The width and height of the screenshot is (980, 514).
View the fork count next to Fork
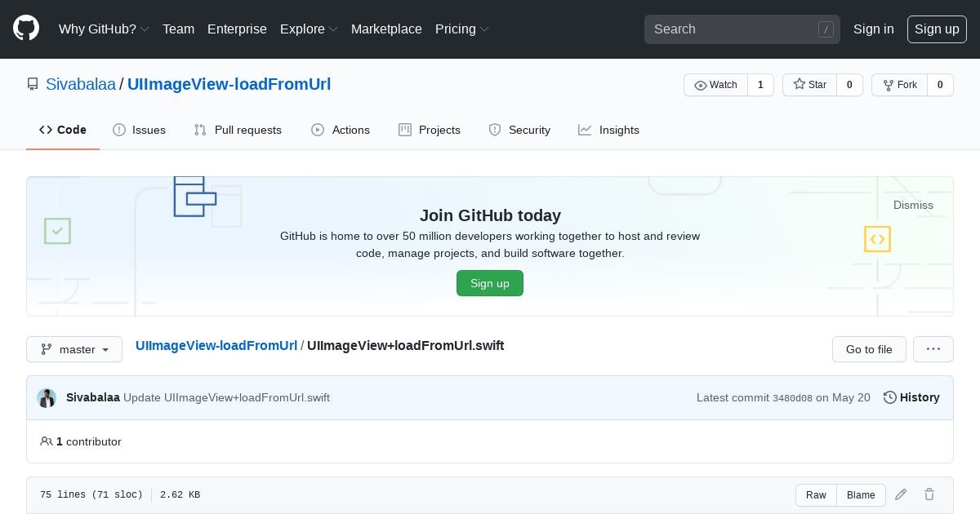[x=940, y=85]
